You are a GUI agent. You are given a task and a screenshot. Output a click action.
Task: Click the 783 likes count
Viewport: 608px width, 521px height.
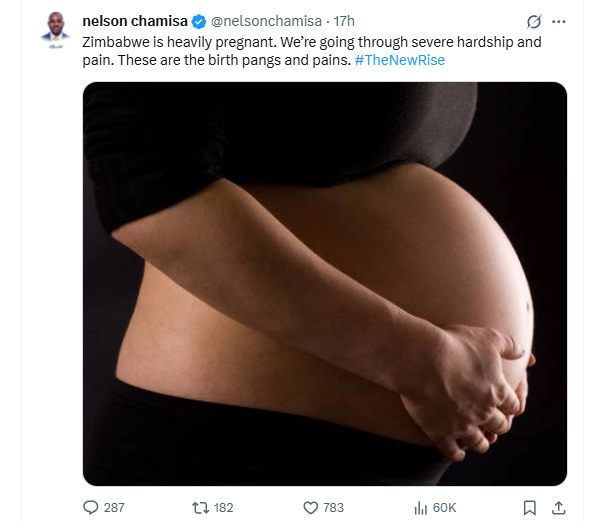(333, 508)
